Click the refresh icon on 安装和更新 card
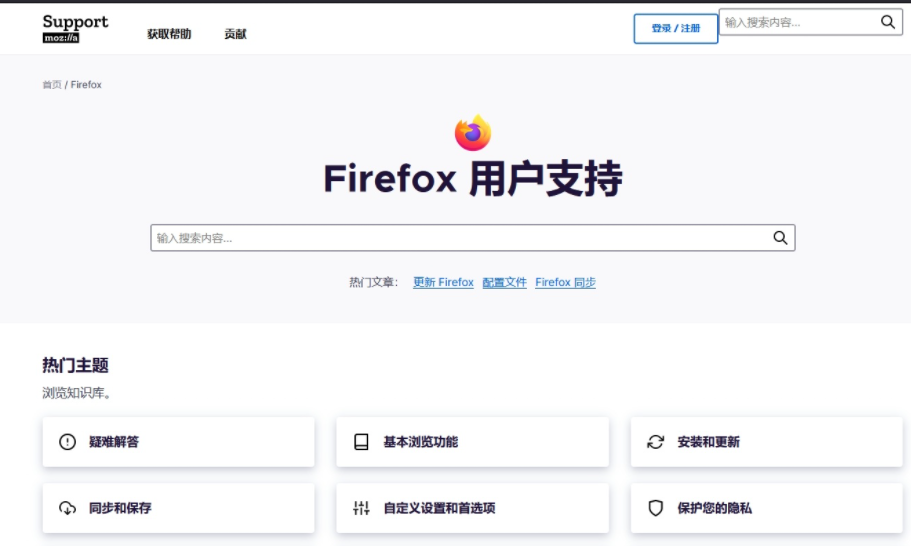This screenshot has height=546, width=911. pyautogui.click(x=655, y=442)
